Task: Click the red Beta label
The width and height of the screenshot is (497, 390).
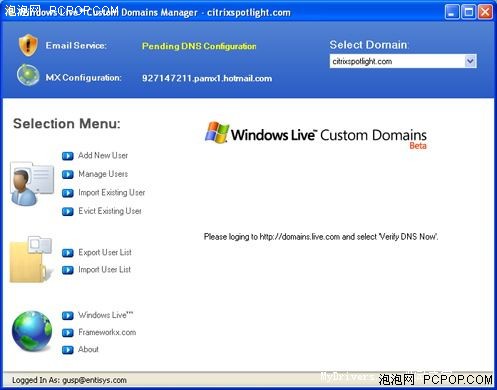Action: point(418,146)
